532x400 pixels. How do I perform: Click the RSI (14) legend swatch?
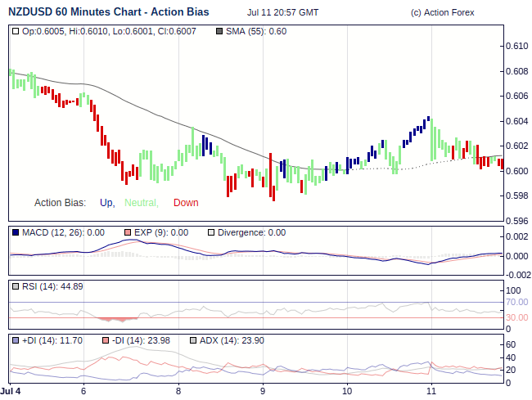pos(16,286)
